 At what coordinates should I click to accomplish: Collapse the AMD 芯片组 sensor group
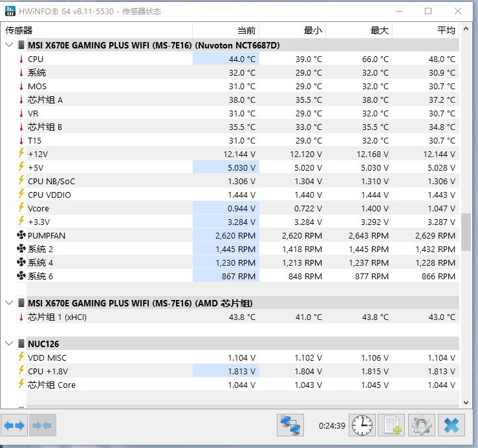9,303
